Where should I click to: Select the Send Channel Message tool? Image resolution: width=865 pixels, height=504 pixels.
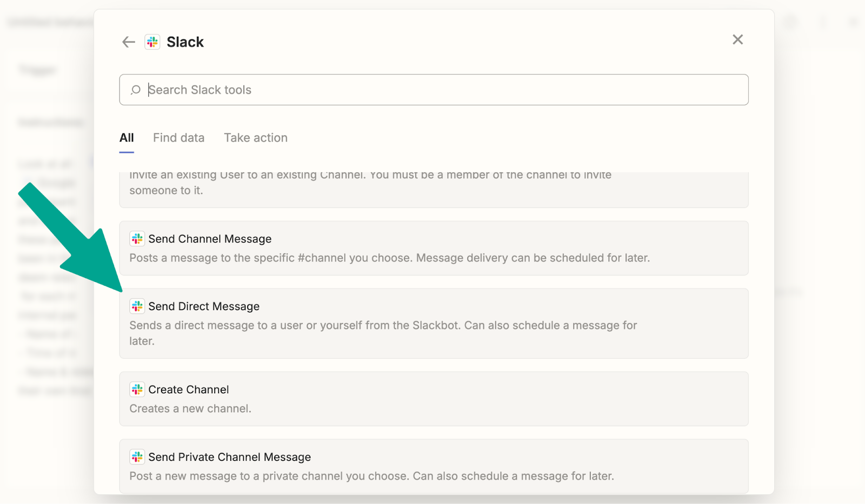[434, 248]
